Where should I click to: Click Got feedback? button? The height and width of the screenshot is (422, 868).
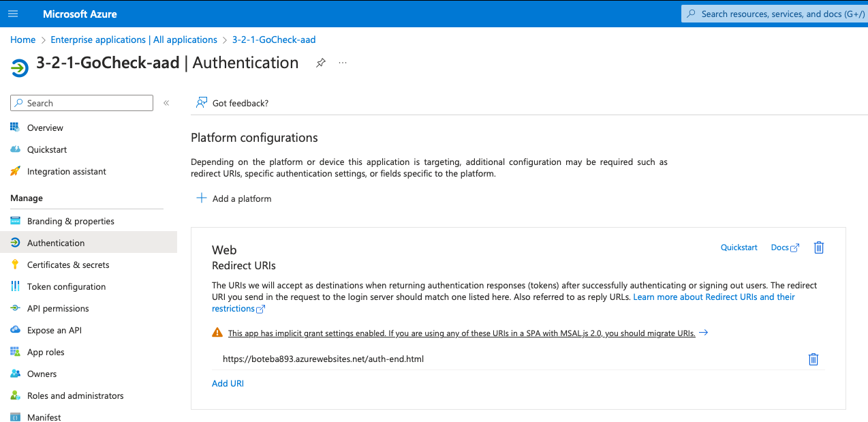(x=232, y=103)
